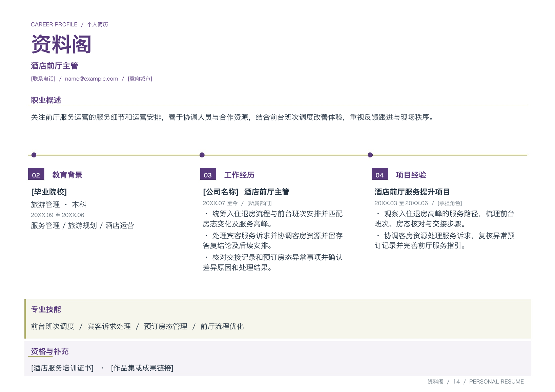Open the name@example.com email address
Image resolution: width=555 pixels, height=392 pixels.
click(91, 79)
